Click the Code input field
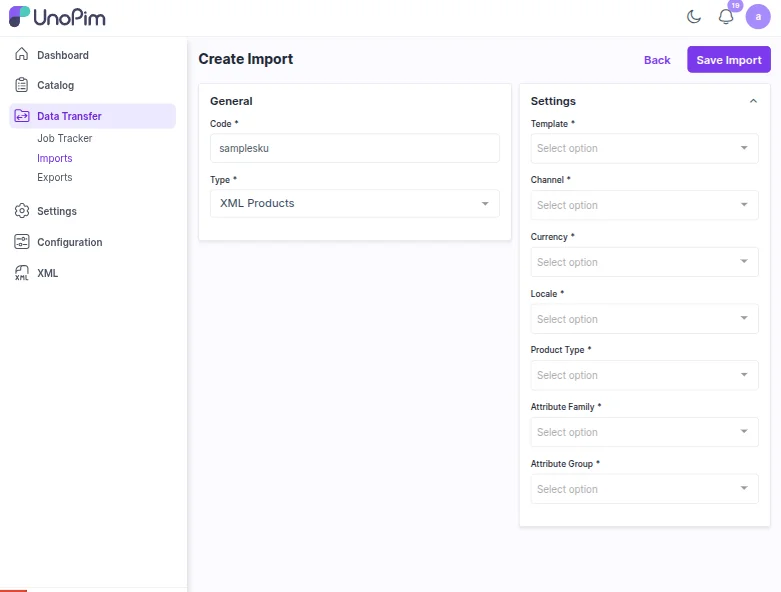 pyautogui.click(x=355, y=148)
